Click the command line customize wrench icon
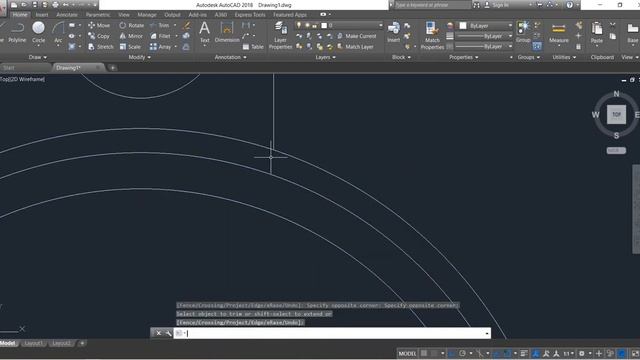Image resolution: width=640 pixels, height=360 pixels. 168,333
